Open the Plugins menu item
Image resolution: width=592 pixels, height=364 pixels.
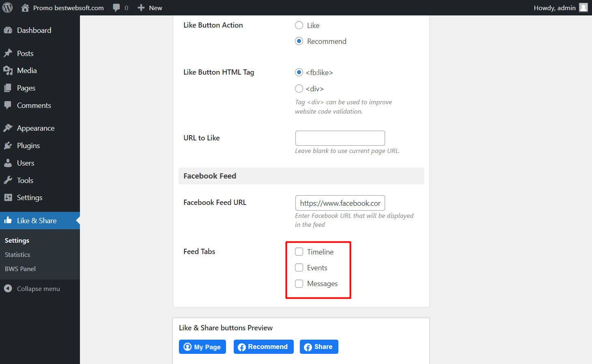click(40, 146)
